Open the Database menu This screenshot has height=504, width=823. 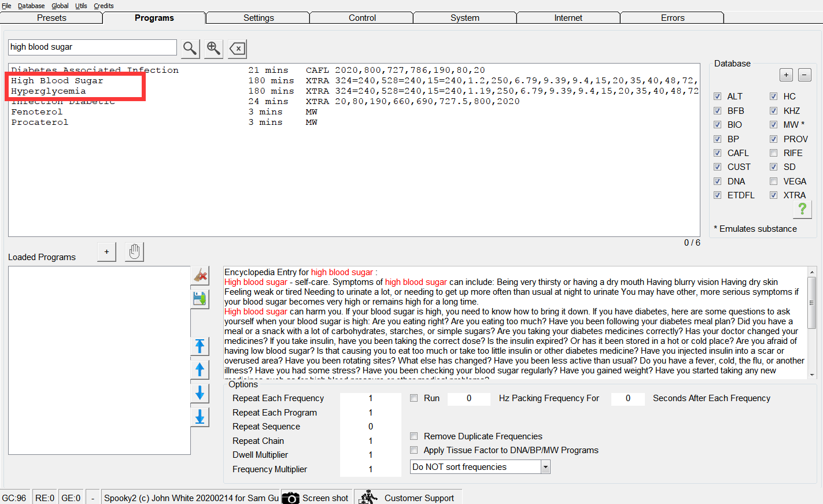[31, 6]
